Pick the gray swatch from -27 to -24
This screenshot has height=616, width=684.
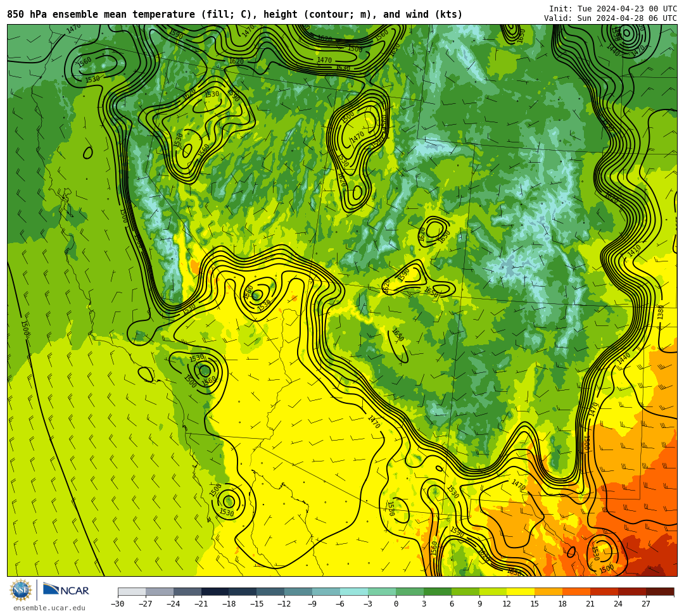pos(160,591)
